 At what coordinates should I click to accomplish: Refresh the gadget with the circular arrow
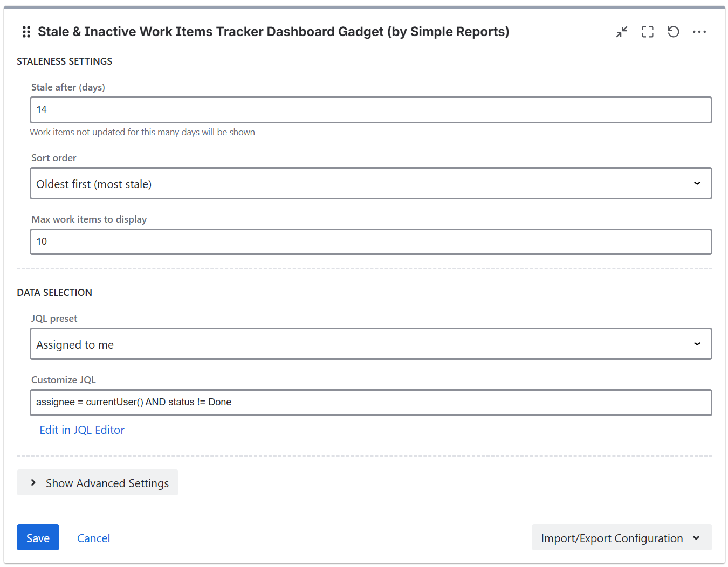tap(673, 32)
